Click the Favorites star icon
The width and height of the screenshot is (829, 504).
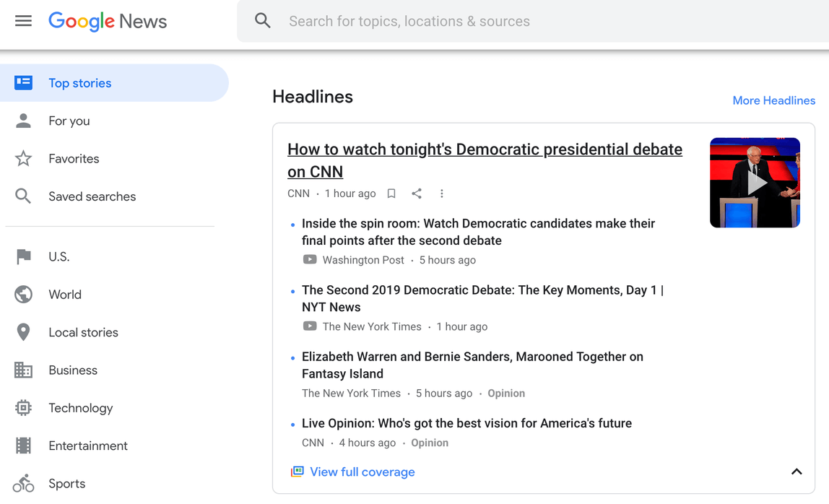tap(23, 159)
